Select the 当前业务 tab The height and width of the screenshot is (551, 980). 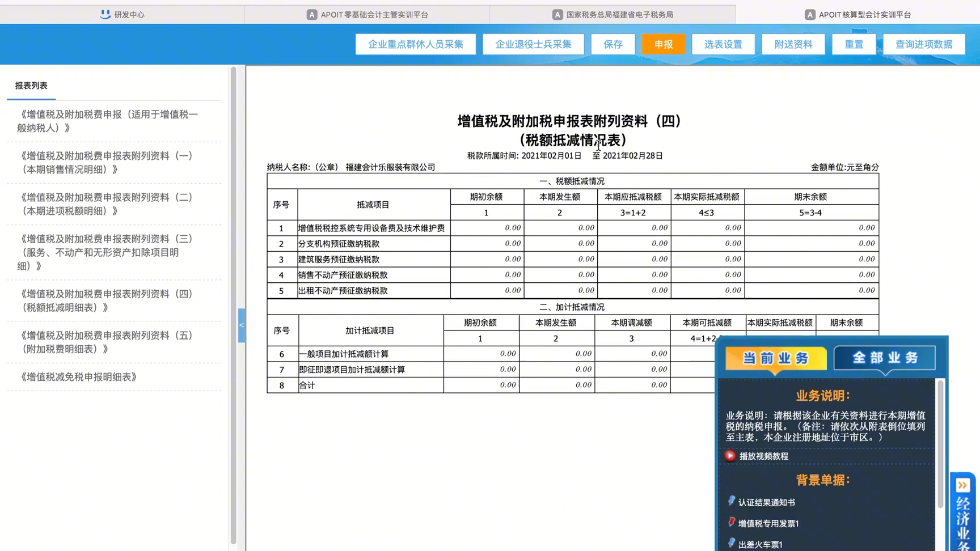pyautogui.click(x=775, y=358)
